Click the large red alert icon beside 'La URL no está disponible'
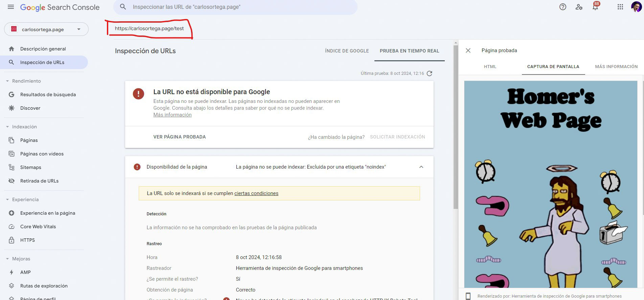 click(138, 94)
